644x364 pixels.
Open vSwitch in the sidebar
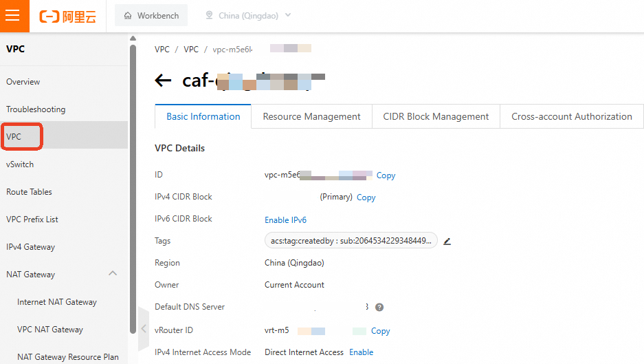20,164
